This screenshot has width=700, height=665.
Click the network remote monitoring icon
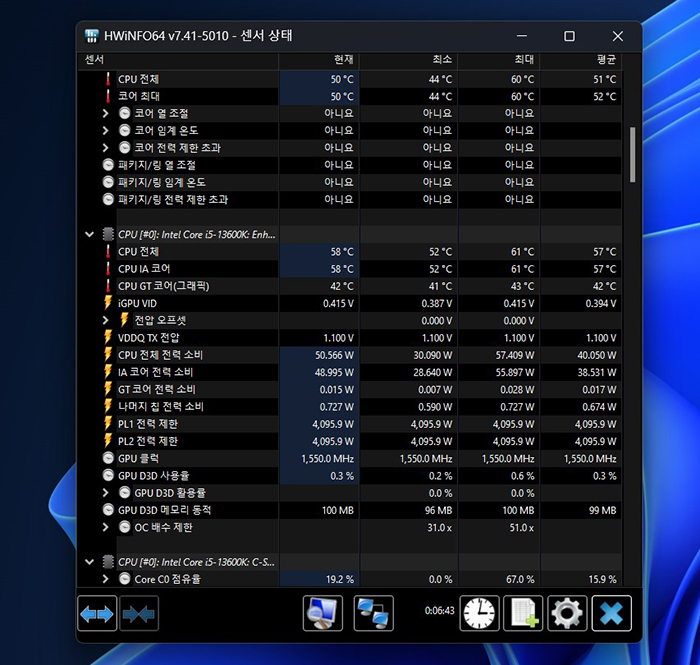pos(373,613)
